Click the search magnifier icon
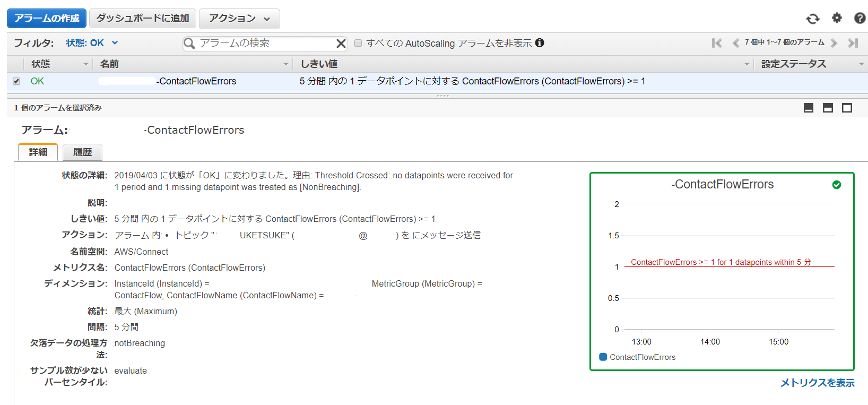The image size is (868, 405). point(189,44)
